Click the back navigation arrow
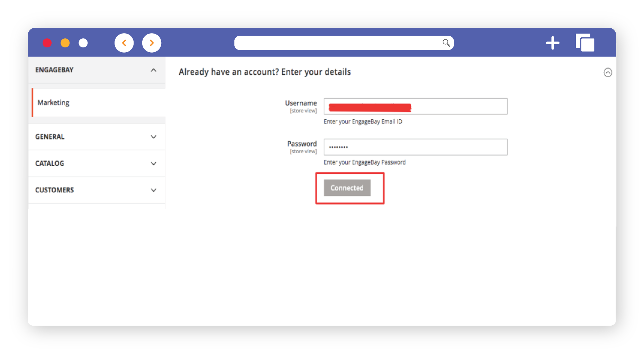The height and width of the screenshot is (354, 644). pos(124,43)
